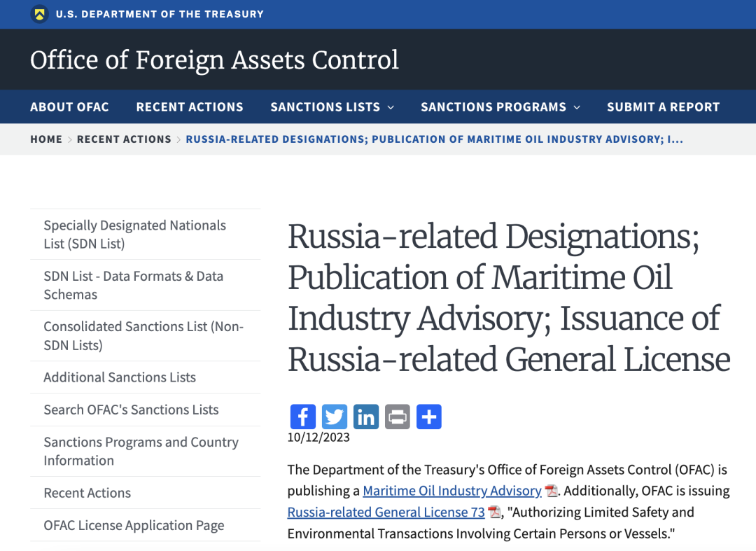Click the Russia-related Designations page heading
The image size is (756, 551).
tap(509, 298)
